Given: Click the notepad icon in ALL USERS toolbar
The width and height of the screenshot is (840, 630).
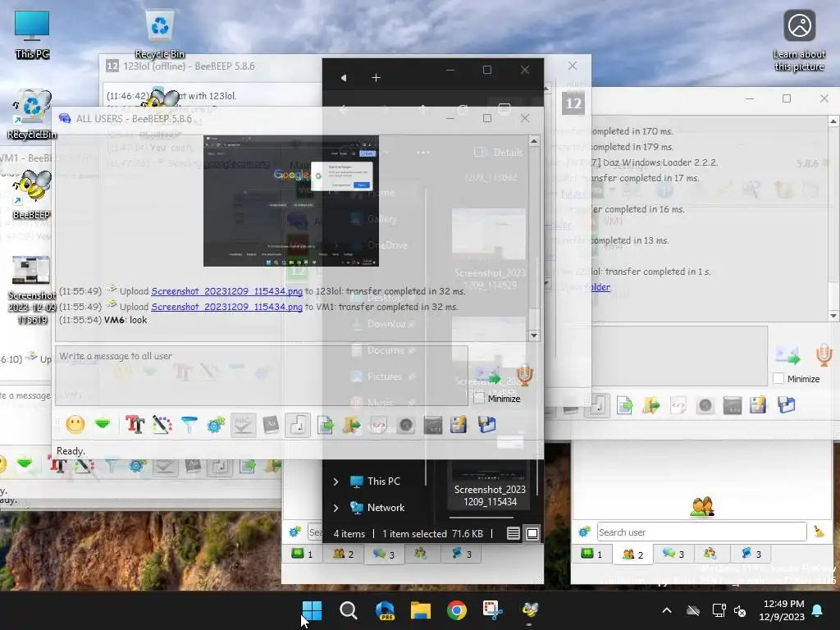Looking at the screenshot, I should tap(459, 425).
